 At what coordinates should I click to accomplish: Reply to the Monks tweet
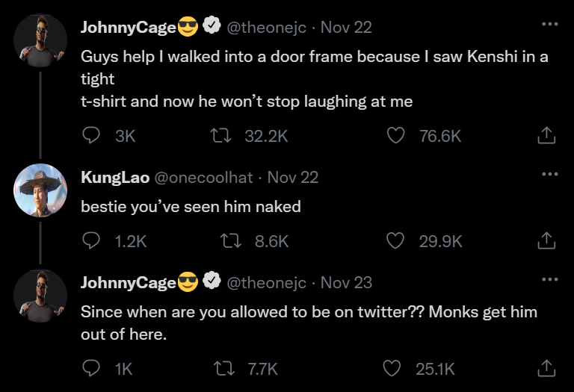coord(90,368)
